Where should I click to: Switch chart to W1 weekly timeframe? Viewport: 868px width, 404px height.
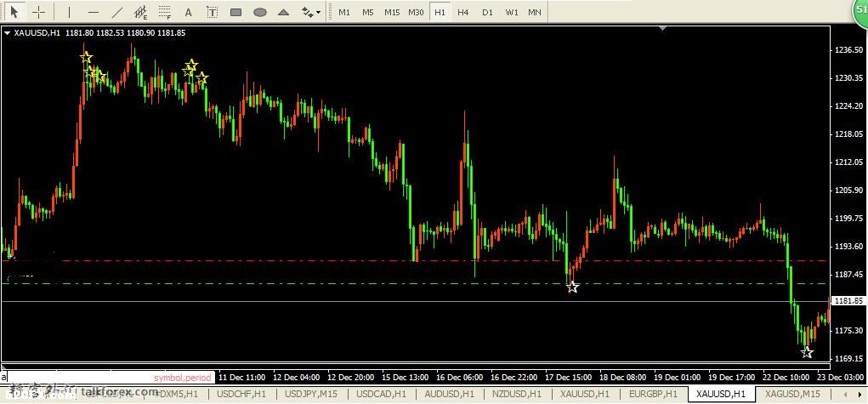click(x=512, y=12)
